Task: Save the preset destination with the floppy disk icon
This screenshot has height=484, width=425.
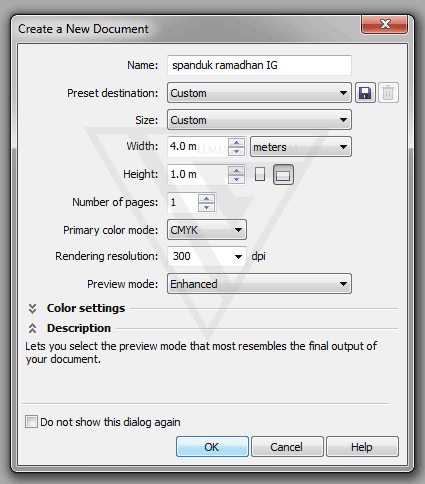Action: [365, 93]
